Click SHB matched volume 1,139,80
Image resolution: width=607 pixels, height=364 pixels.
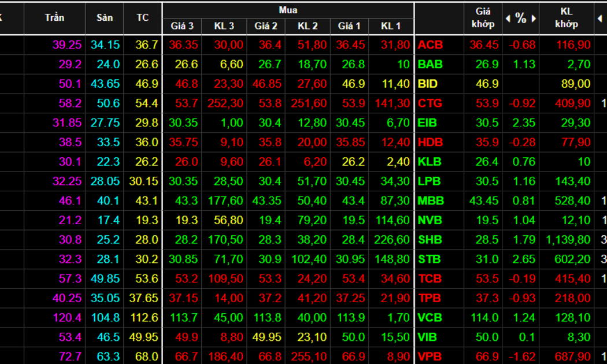[568, 239]
